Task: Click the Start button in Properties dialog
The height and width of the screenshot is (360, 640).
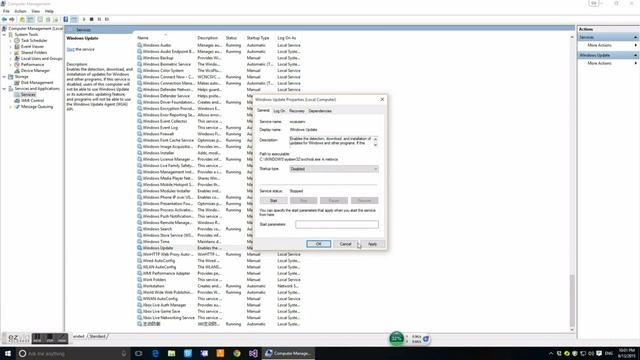Action: click(x=273, y=200)
